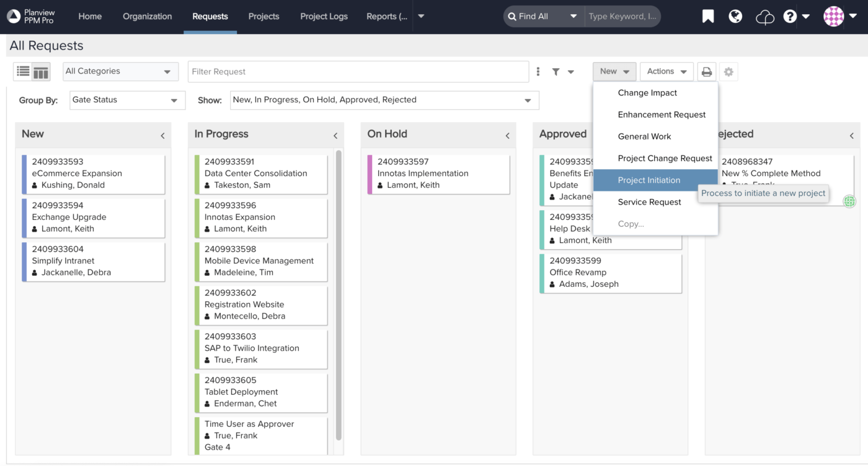The height and width of the screenshot is (466, 868).
Task: Open the help question mark menu
Action: (796, 17)
